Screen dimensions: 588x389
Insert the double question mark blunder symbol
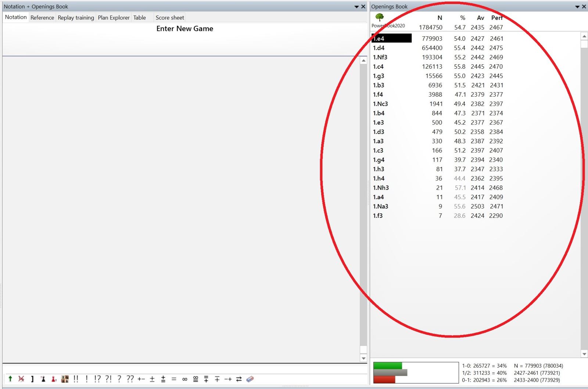(x=130, y=379)
